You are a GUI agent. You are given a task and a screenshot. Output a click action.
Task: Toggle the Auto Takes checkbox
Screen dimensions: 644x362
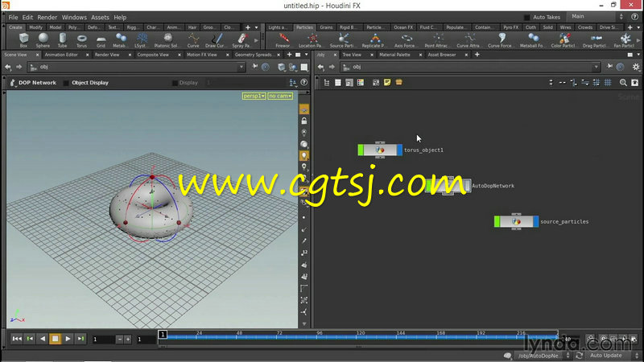pos(526,17)
